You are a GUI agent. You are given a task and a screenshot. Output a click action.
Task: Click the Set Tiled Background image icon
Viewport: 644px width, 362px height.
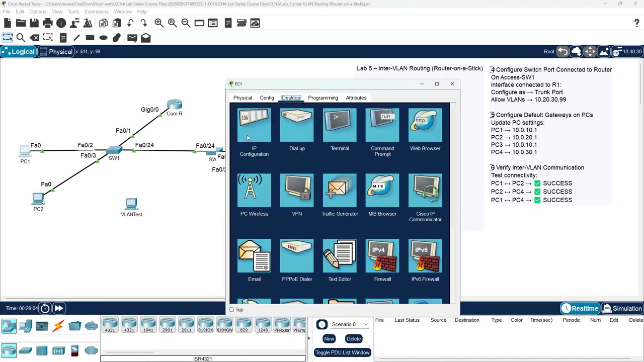[603, 51]
